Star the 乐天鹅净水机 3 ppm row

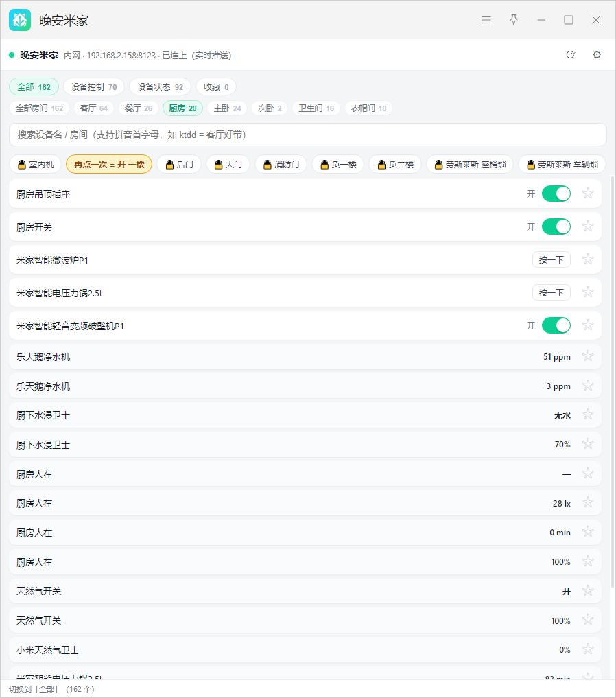[588, 386]
